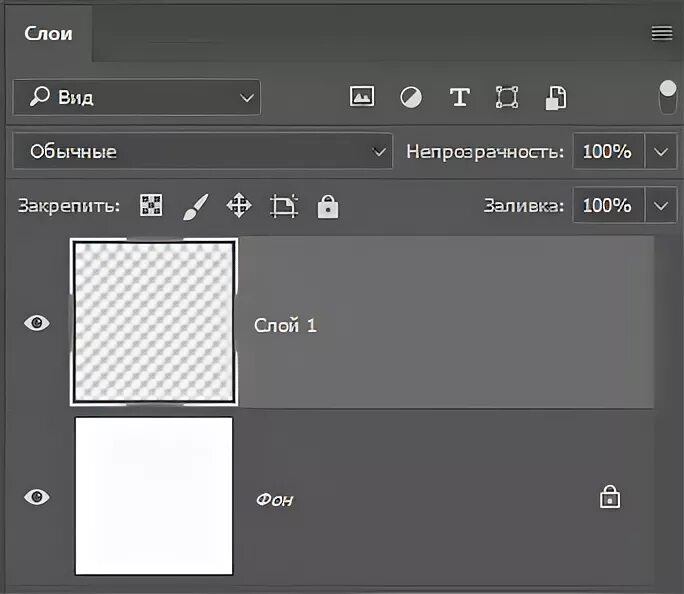Unlock the Фон layer padlock
This screenshot has width=684, height=594.
pos(609,497)
